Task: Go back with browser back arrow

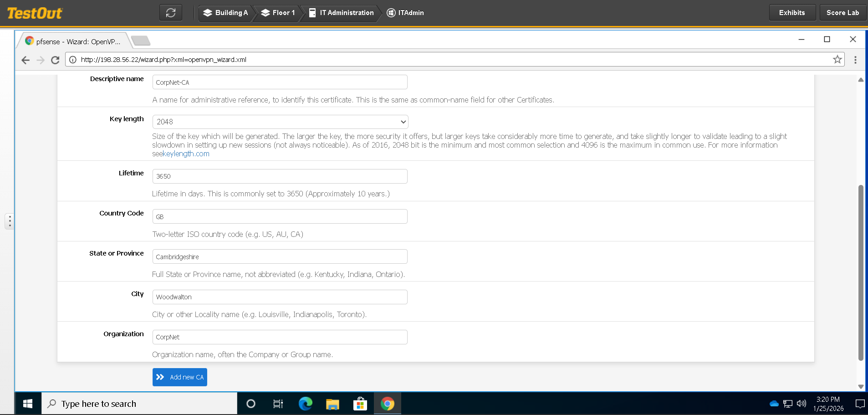Action: pos(26,60)
